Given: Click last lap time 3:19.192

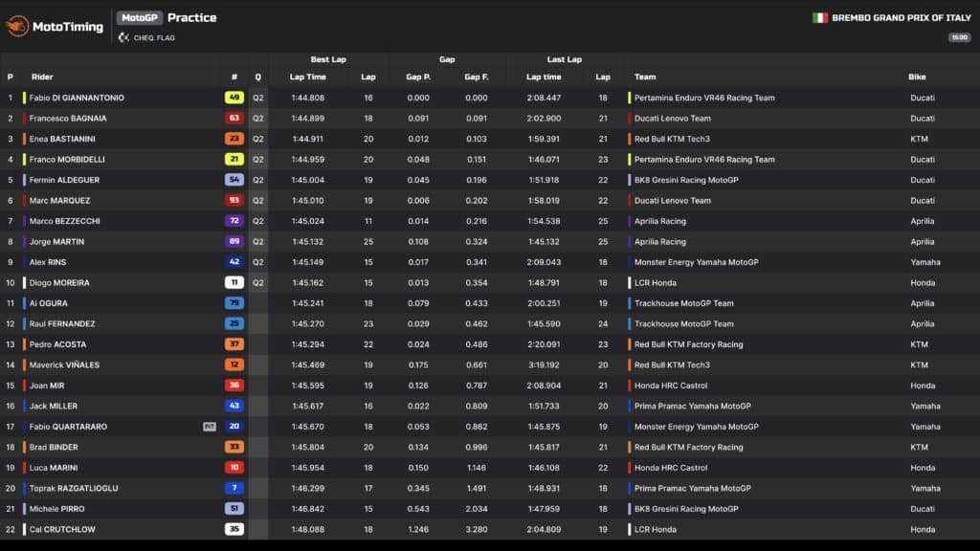Looking at the screenshot, I should coord(544,364).
